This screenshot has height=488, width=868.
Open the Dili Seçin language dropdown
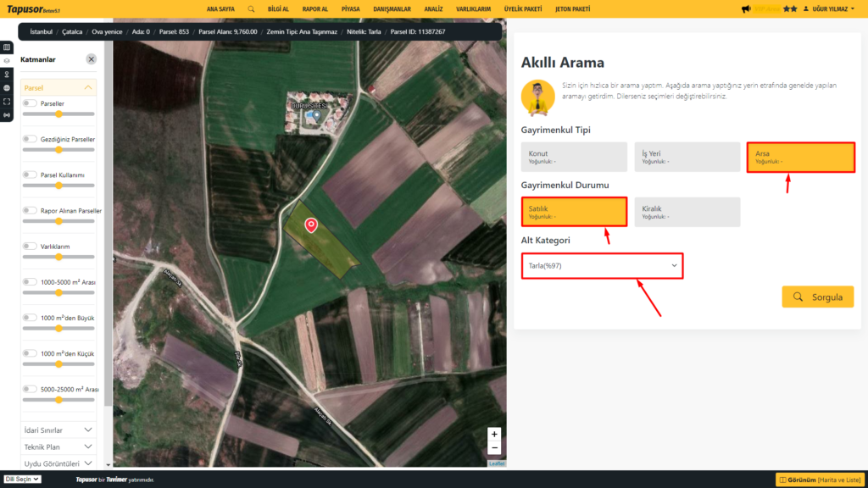[x=22, y=479]
